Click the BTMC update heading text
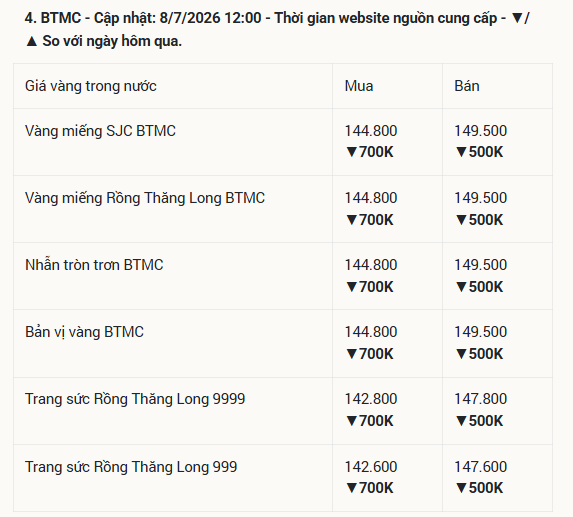Screen dimensions: 573x517 pyautogui.click(x=277, y=29)
